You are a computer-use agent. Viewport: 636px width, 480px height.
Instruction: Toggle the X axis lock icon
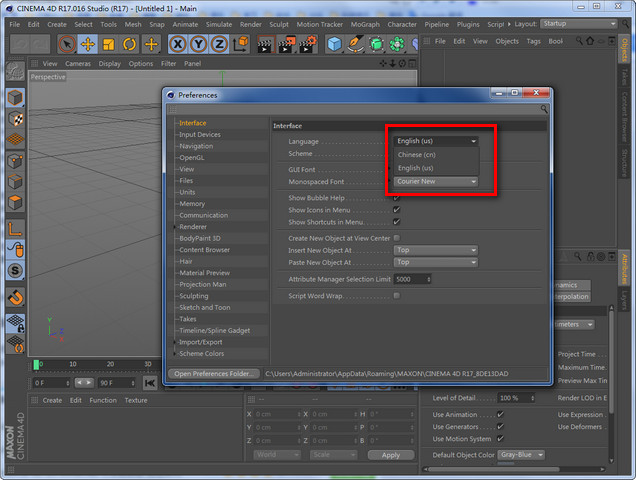tap(178, 44)
